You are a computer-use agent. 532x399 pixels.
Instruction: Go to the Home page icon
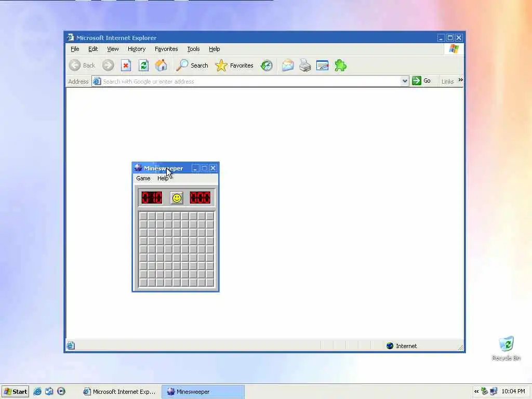(x=161, y=65)
